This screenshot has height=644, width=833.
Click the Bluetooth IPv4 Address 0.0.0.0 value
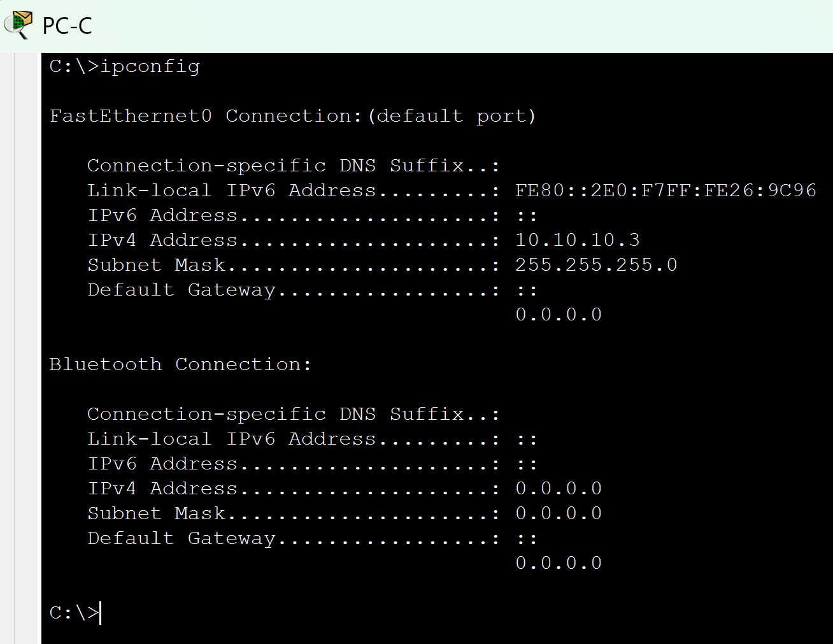tap(559, 489)
